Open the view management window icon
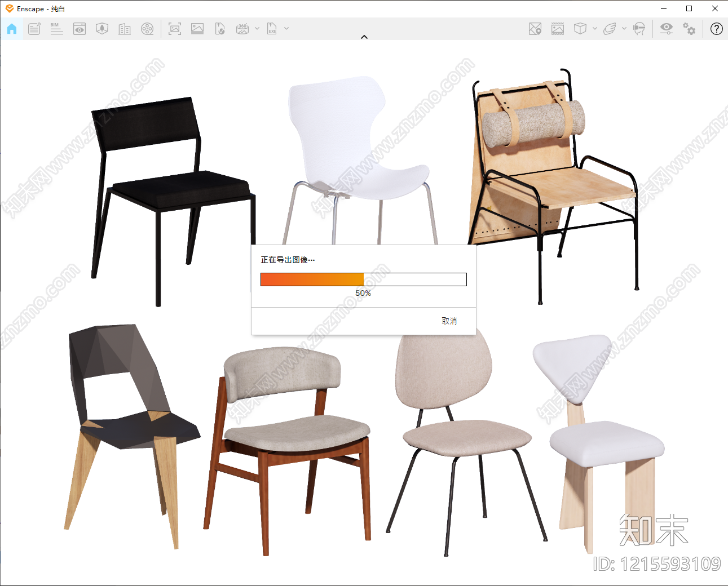Image resolution: width=728 pixels, height=586 pixels. point(80,29)
